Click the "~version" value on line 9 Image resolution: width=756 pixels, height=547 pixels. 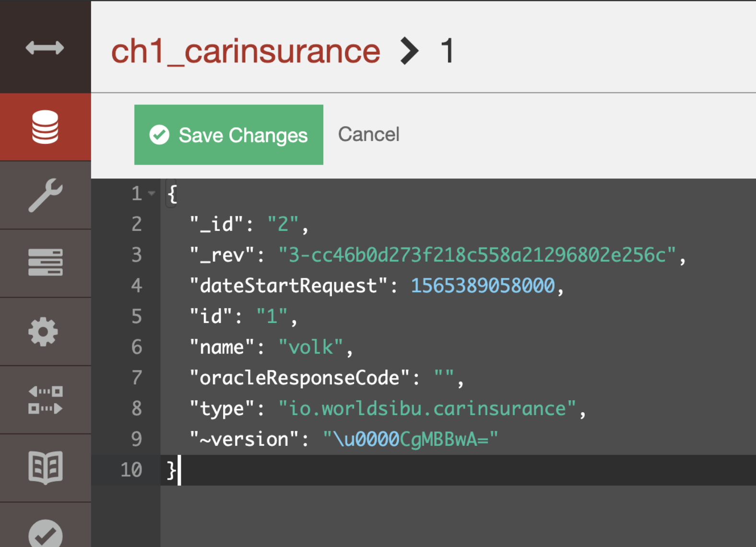click(410, 439)
